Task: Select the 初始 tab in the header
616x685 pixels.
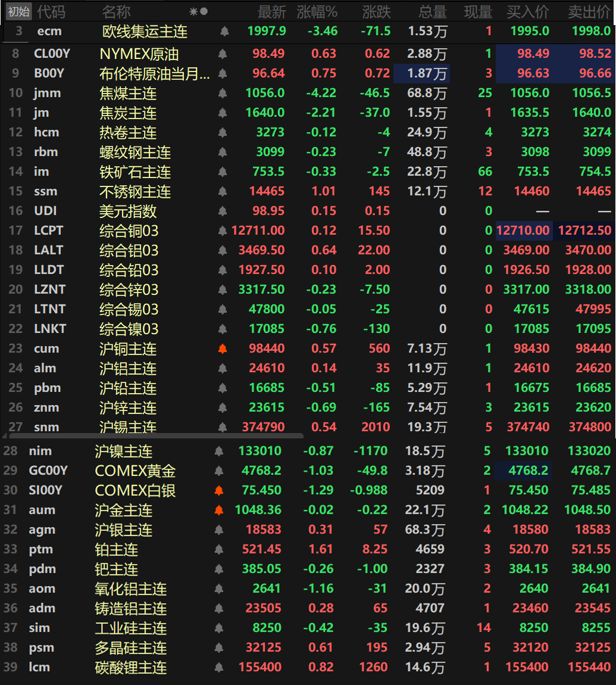Action: [18, 11]
